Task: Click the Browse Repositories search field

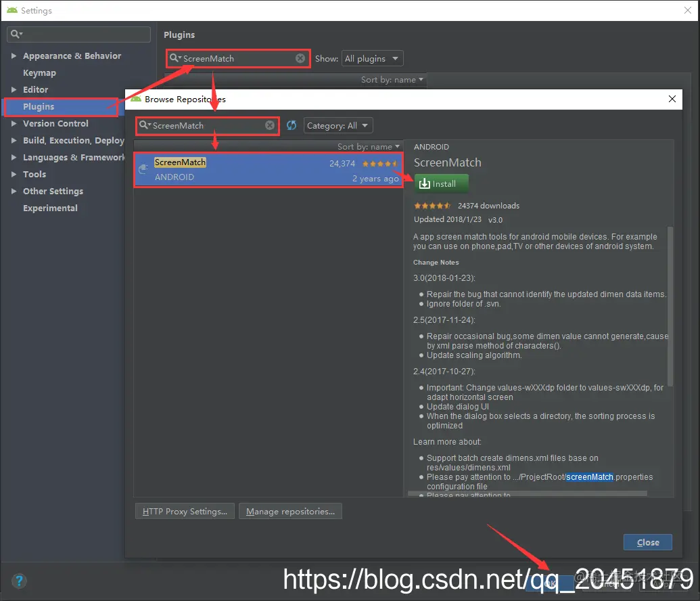Action: click(x=208, y=126)
